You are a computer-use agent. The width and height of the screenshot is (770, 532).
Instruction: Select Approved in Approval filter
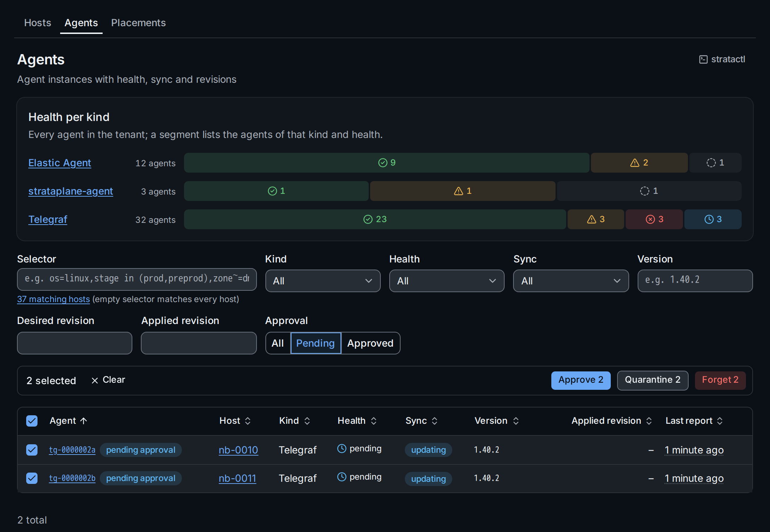point(370,343)
